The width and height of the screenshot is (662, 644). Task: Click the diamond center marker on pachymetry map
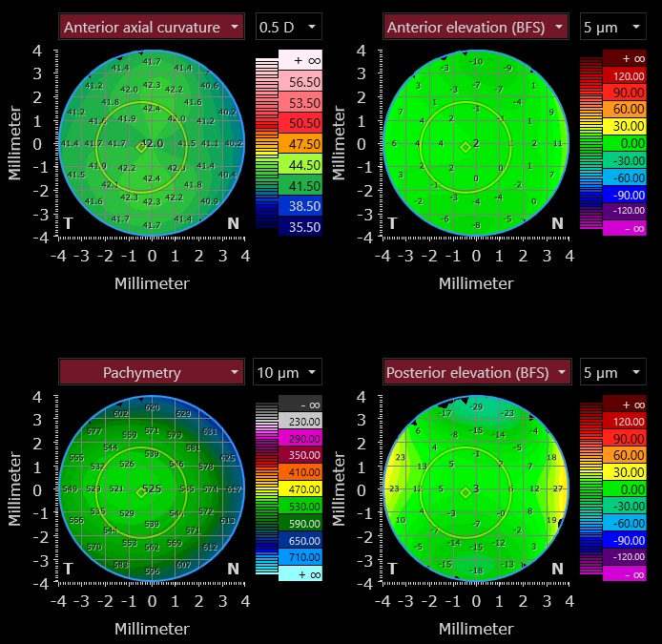[x=141, y=492]
